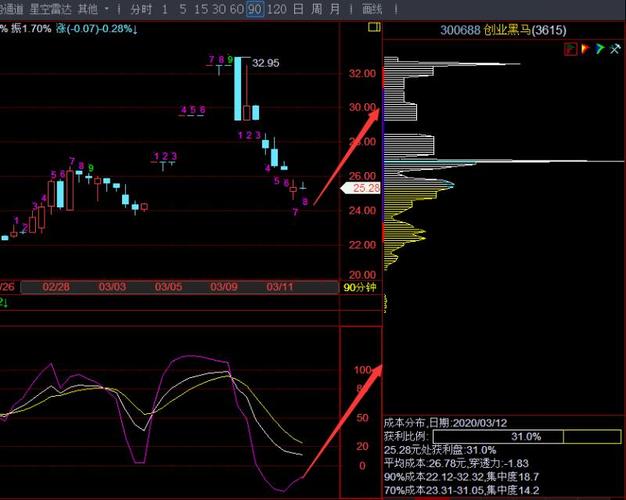The width and height of the screenshot is (626, 500).
Task: Switch to 分时 intraday view
Action: tap(141, 9)
